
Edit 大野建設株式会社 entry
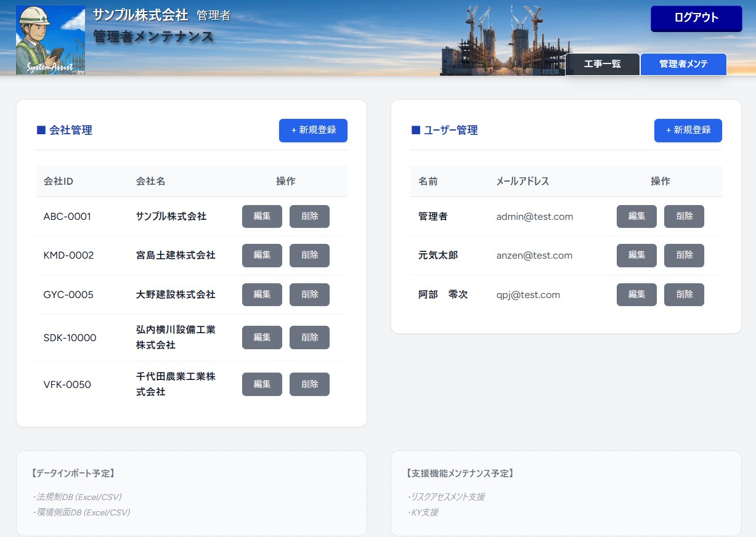pyautogui.click(x=262, y=295)
